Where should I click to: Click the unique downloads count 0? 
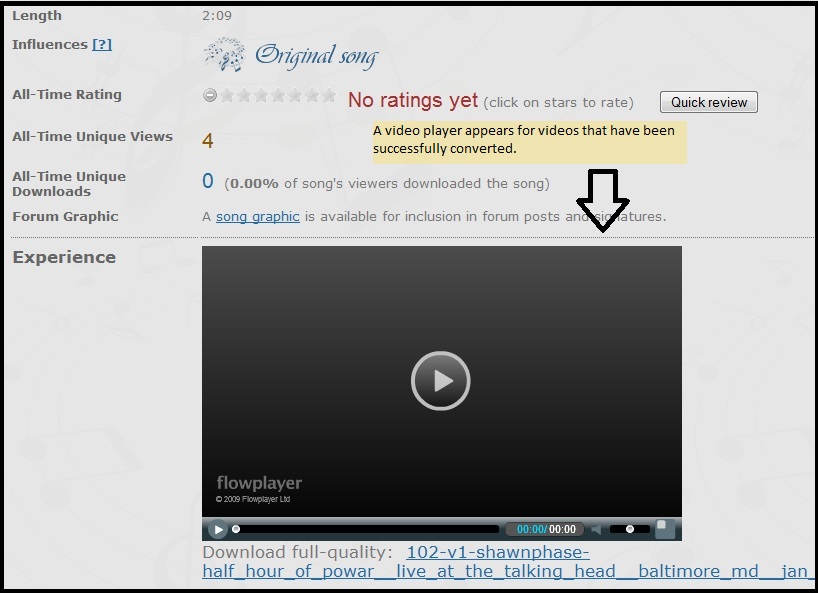[208, 181]
